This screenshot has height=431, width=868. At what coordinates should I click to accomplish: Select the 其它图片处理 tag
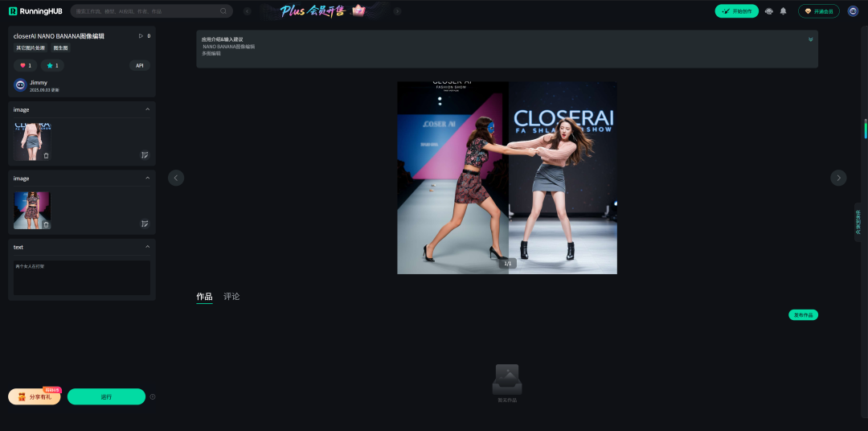pyautogui.click(x=30, y=48)
